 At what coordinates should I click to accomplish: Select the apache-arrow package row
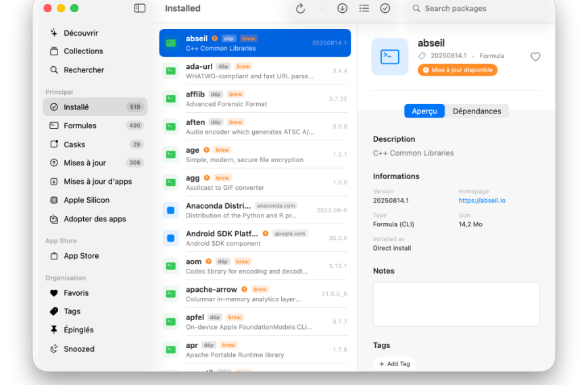coord(255,294)
